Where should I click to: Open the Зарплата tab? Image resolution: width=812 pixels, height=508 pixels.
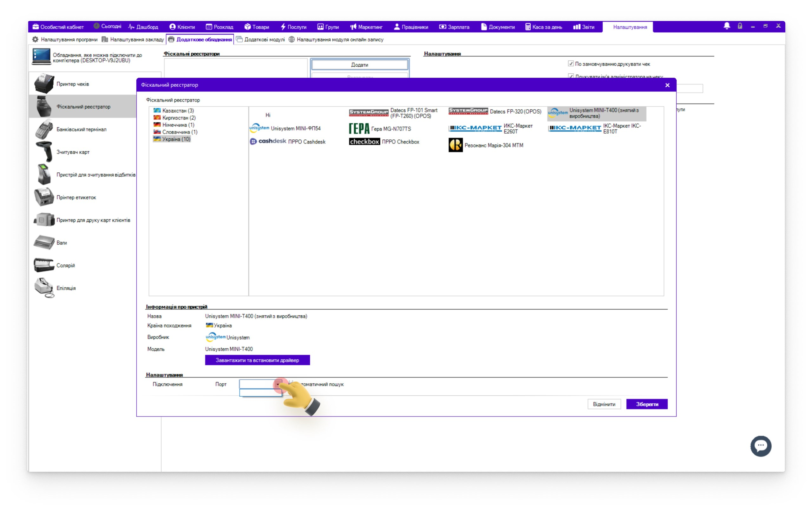[x=454, y=27]
